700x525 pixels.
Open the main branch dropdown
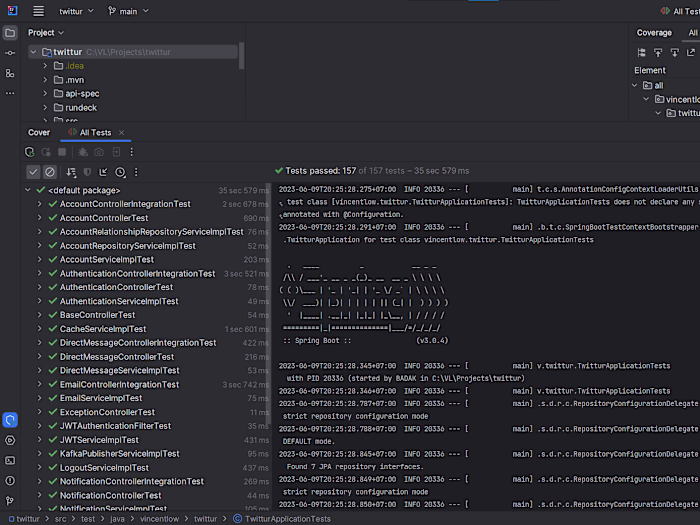(128, 11)
